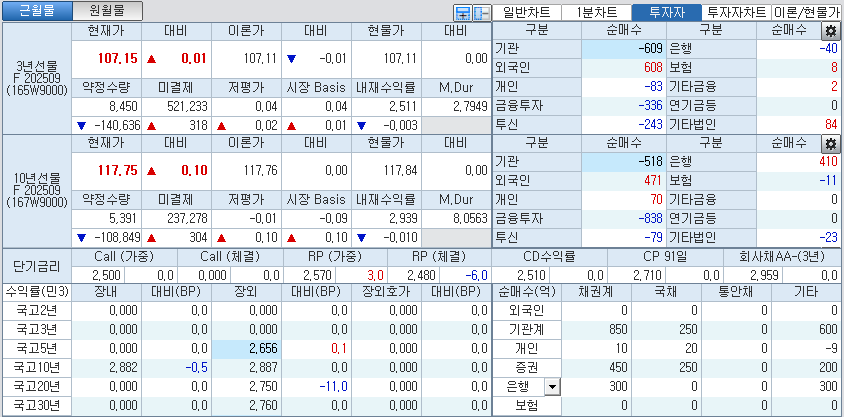
Task: Click 금융투자 net buy value -838
Action: (x=650, y=218)
